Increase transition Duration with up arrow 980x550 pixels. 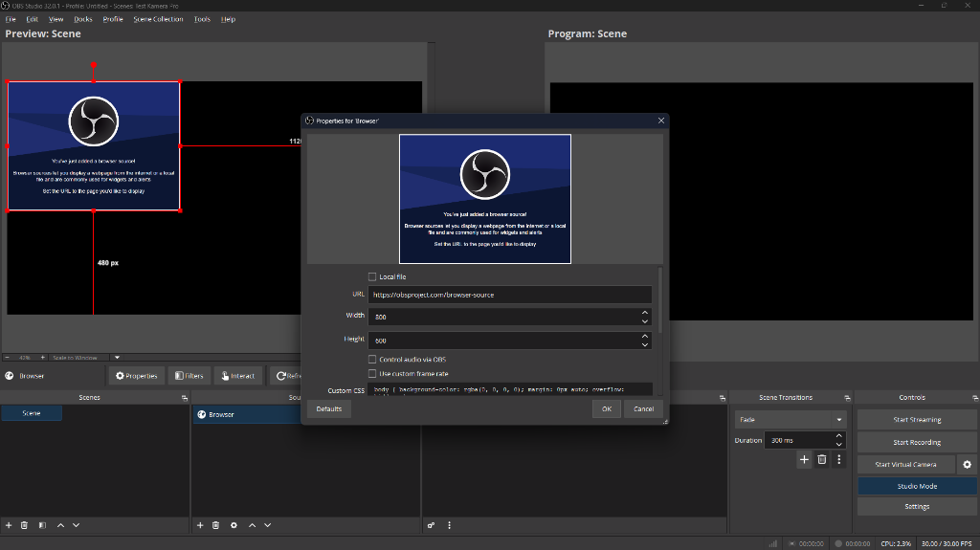[x=839, y=435]
